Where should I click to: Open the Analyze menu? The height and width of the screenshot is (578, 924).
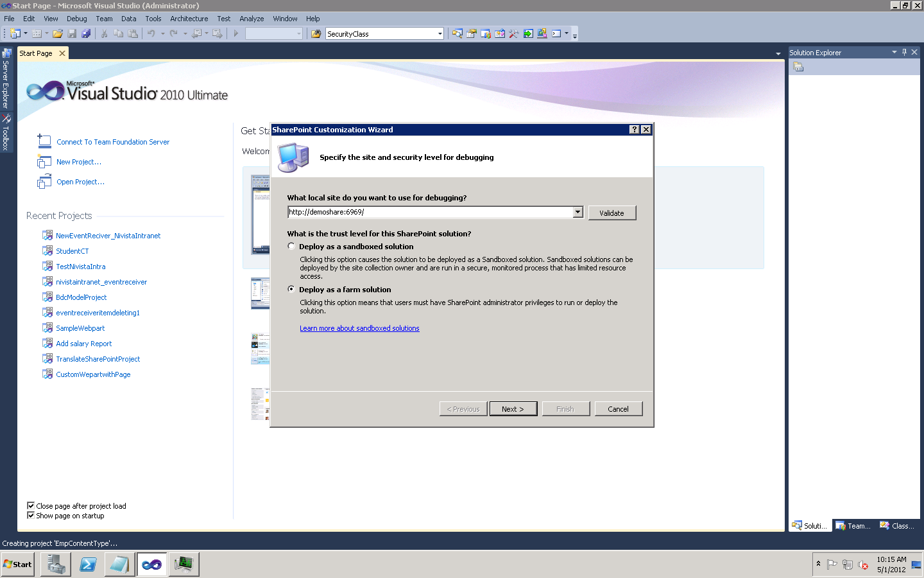tap(252, 19)
